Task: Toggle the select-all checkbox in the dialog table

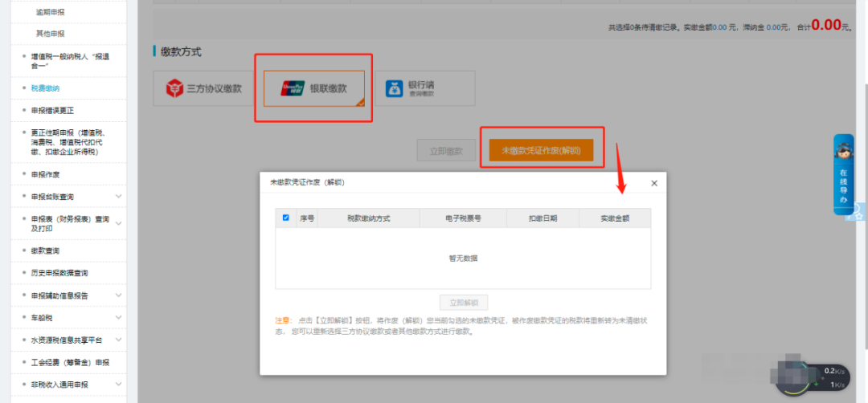Action: tap(285, 218)
